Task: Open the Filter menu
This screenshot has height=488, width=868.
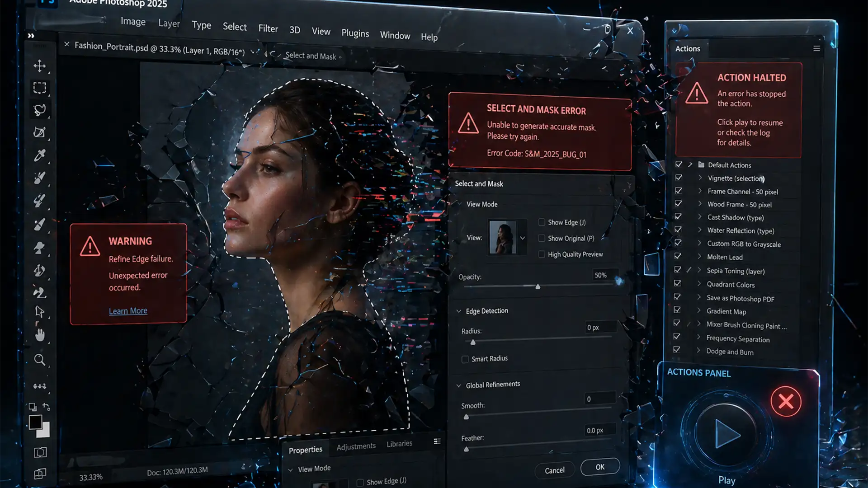Action: [x=268, y=28]
